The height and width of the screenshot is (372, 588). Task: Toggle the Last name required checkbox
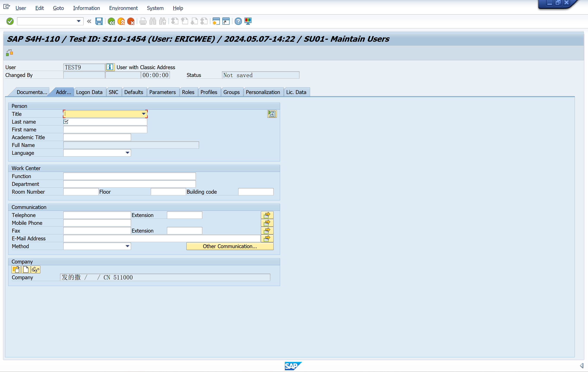pyautogui.click(x=66, y=121)
